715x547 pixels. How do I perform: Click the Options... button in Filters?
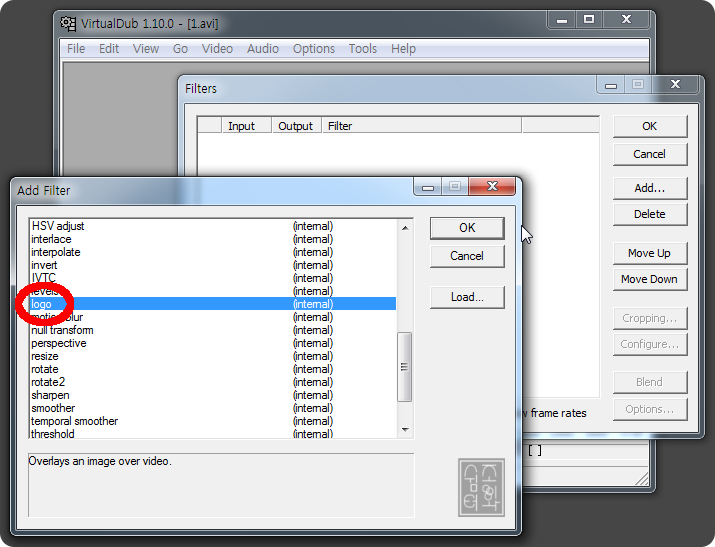point(650,409)
